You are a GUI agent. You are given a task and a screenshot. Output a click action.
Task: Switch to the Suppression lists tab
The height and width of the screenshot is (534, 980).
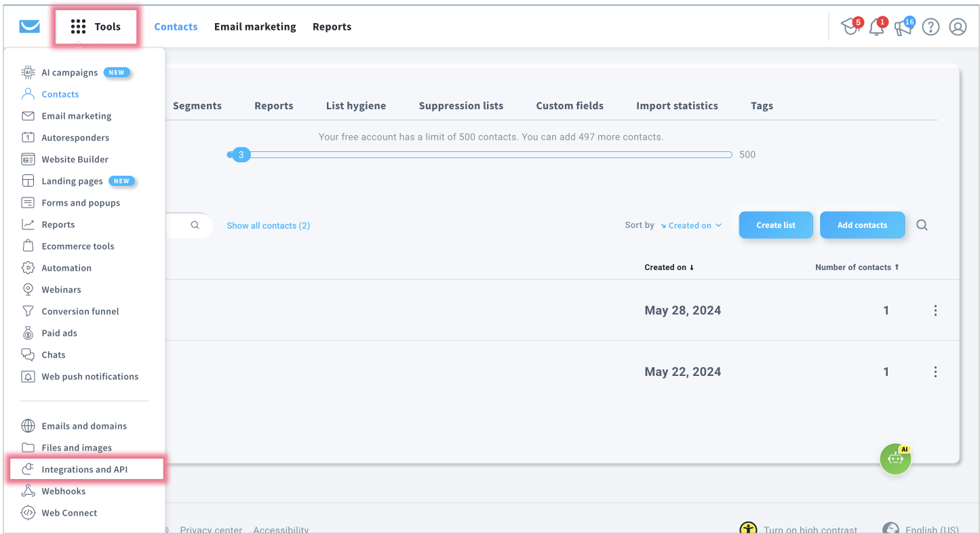pyautogui.click(x=461, y=106)
